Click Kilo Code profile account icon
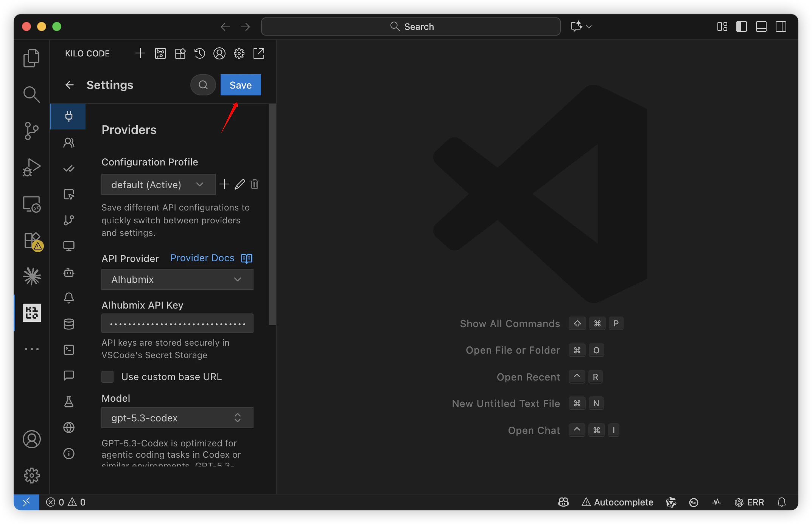 coord(219,53)
